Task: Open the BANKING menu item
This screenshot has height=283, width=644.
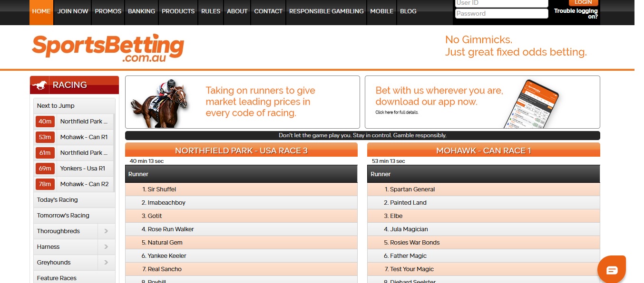Action: tap(142, 11)
